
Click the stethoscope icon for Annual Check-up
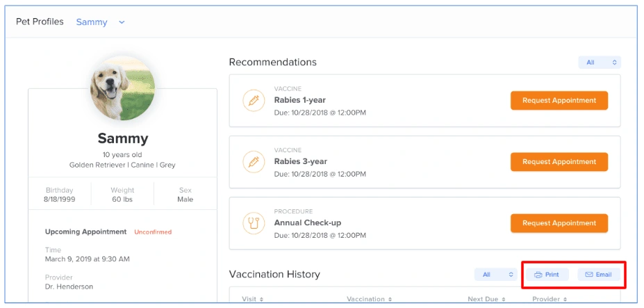tap(254, 223)
